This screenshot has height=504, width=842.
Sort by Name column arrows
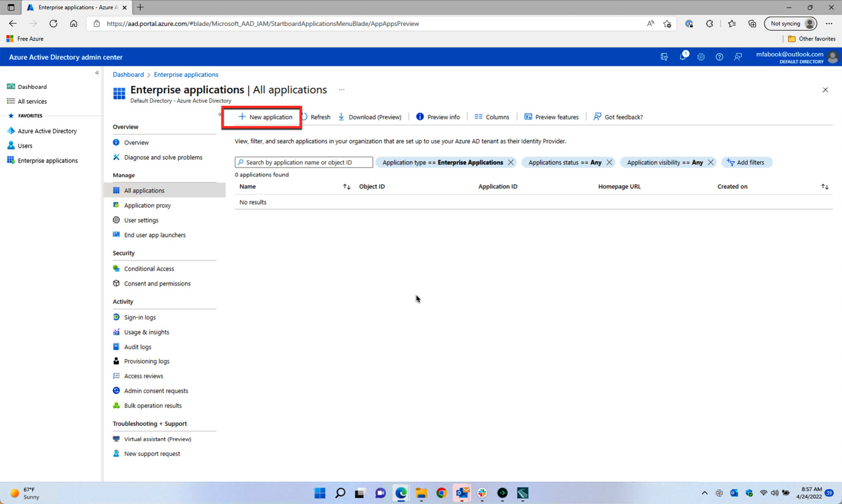pyautogui.click(x=346, y=187)
